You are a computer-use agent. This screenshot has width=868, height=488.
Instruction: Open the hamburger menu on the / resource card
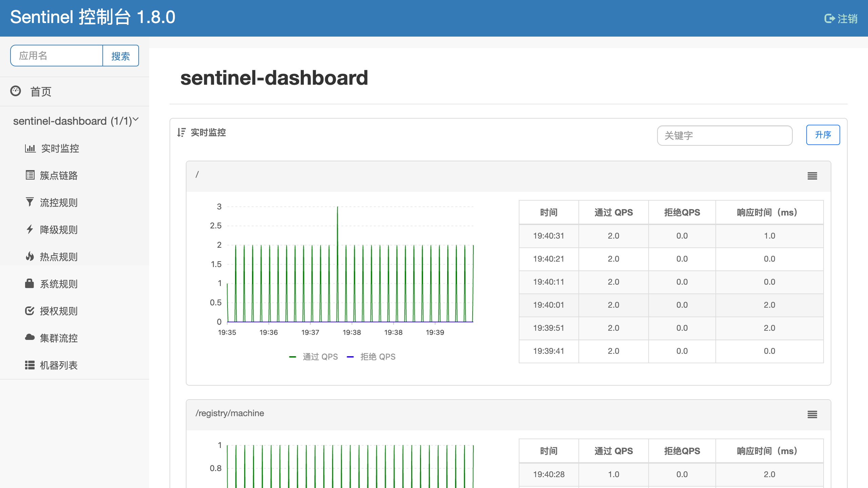coord(812,176)
